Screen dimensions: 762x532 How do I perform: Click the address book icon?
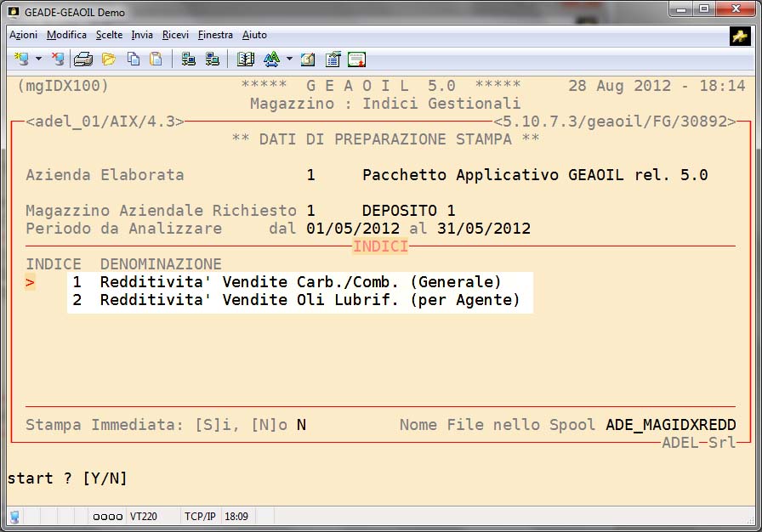click(246, 59)
